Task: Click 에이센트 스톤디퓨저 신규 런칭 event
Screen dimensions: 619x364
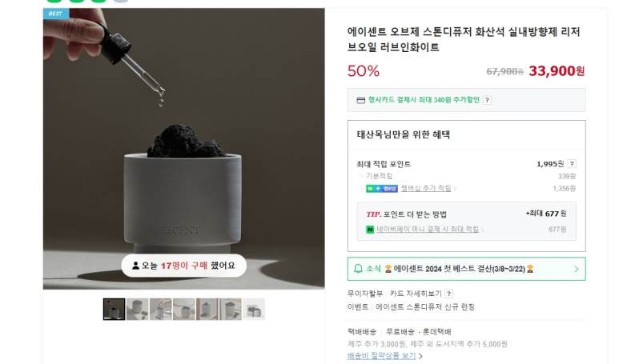Action: 425,307
